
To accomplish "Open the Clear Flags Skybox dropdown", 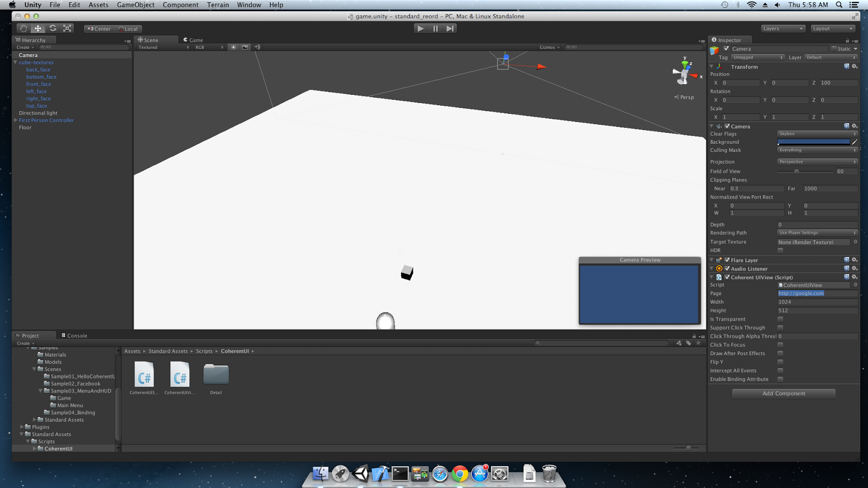I will point(816,134).
